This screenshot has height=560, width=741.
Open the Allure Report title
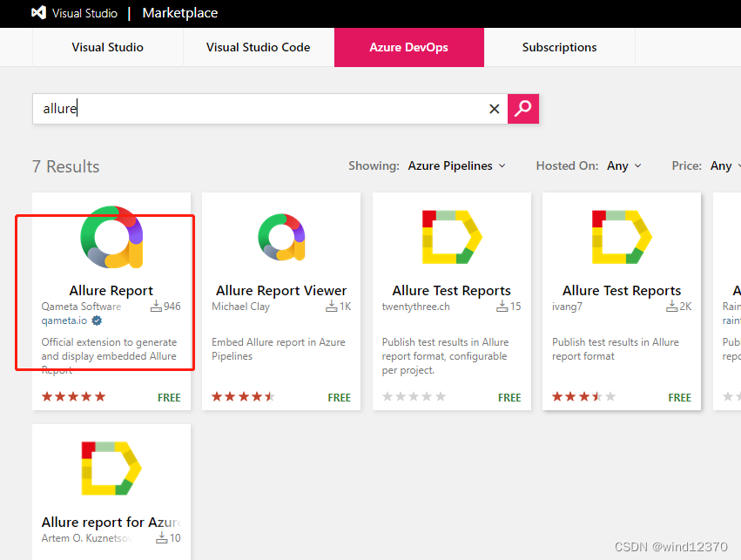[111, 290]
